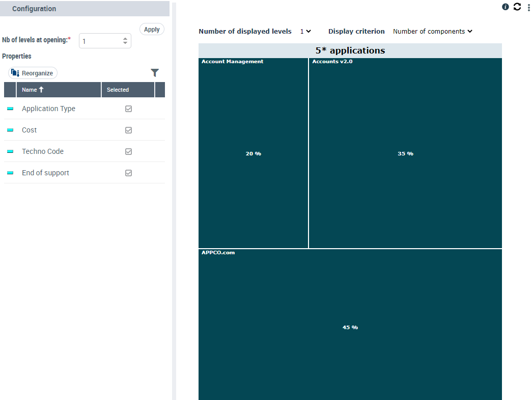Expand the Display criterion dropdown

tap(433, 32)
